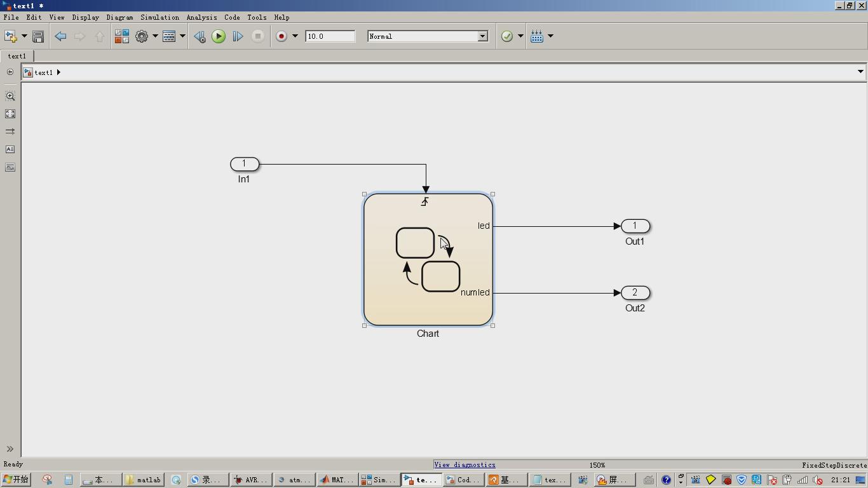Click the led output port label

point(484,226)
